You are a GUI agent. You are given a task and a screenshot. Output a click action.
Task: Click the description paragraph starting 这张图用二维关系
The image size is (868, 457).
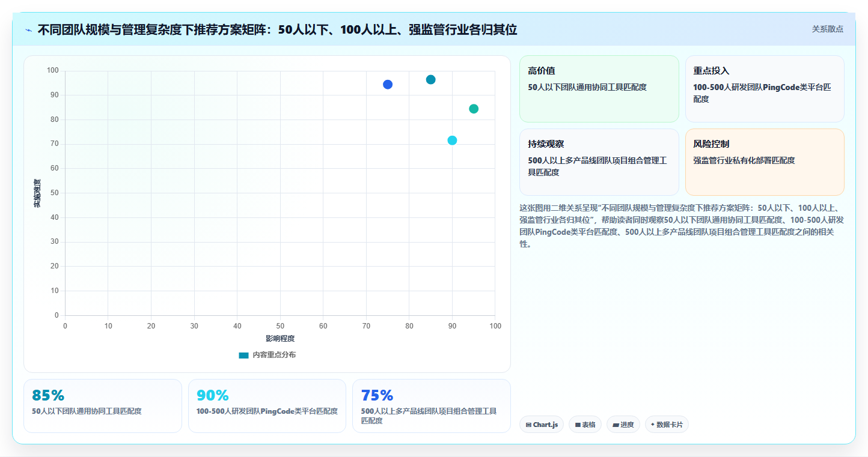682,226
